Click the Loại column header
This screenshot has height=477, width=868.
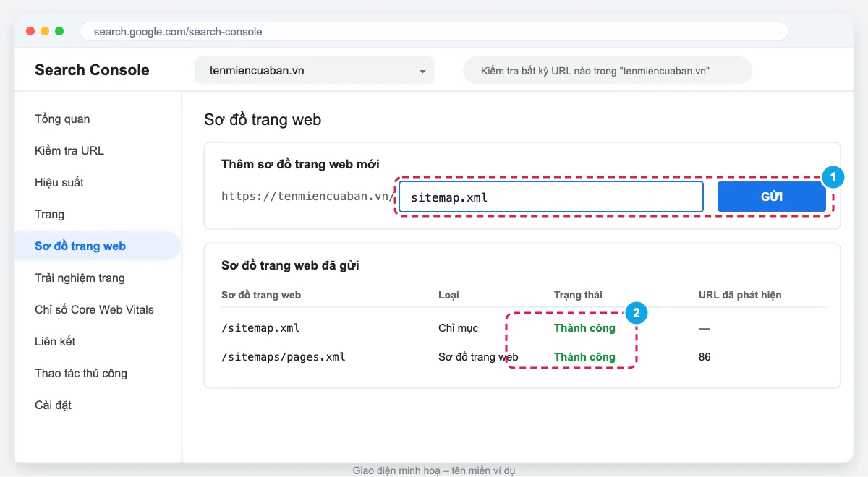(x=448, y=295)
